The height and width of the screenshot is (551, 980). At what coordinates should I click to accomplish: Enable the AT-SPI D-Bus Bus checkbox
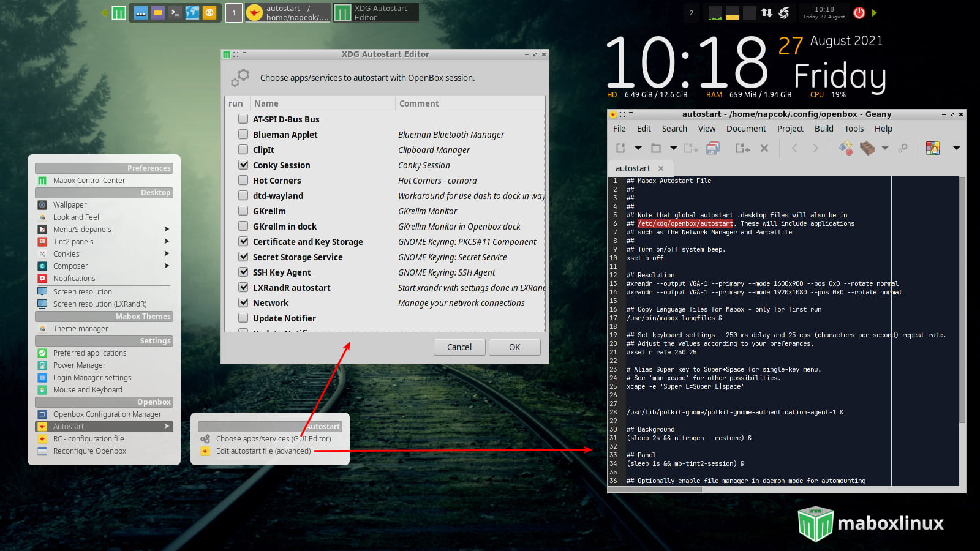click(243, 119)
